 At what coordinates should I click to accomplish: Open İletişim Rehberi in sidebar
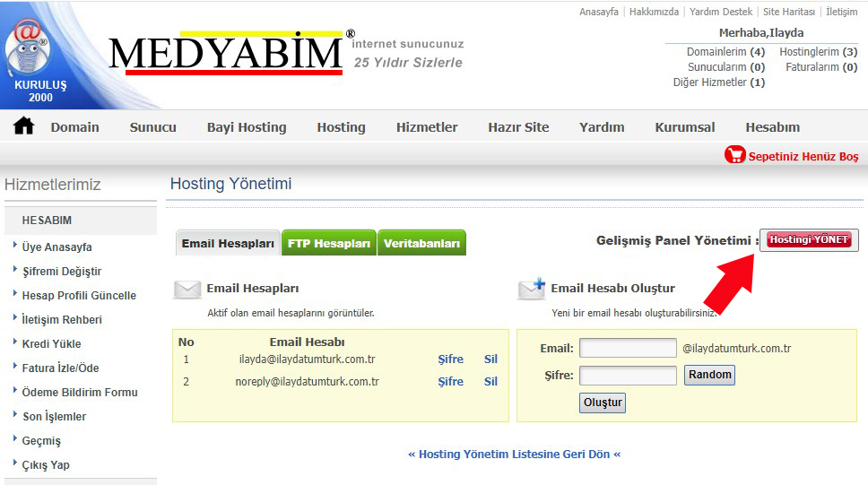[62, 319]
